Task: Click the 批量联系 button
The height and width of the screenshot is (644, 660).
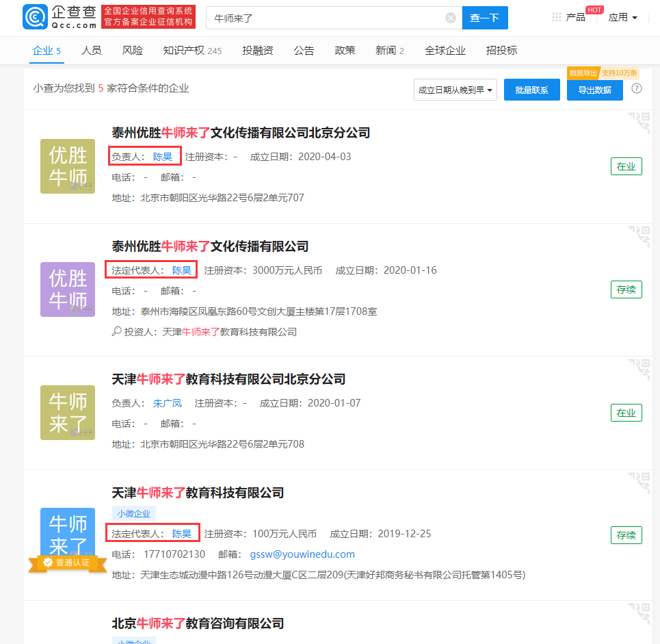Action: point(532,90)
